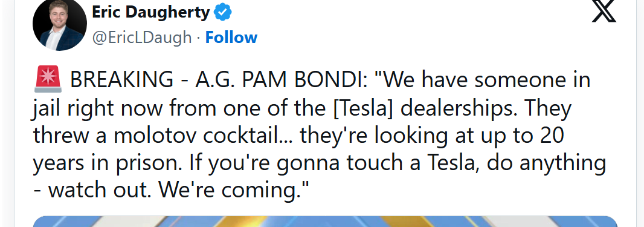Open the Eric Daugherty display name link
The height and width of the screenshot is (227, 644).
(151, 13)
